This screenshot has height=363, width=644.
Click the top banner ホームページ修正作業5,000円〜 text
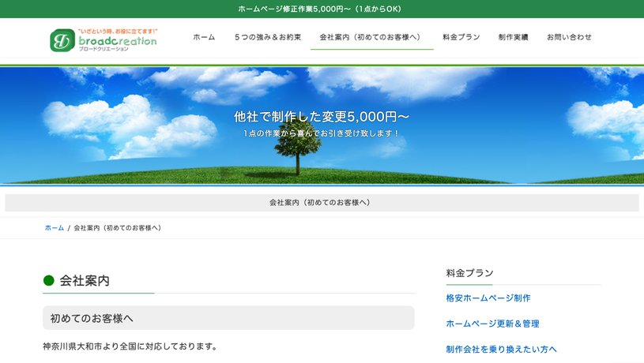click(319, 9)
